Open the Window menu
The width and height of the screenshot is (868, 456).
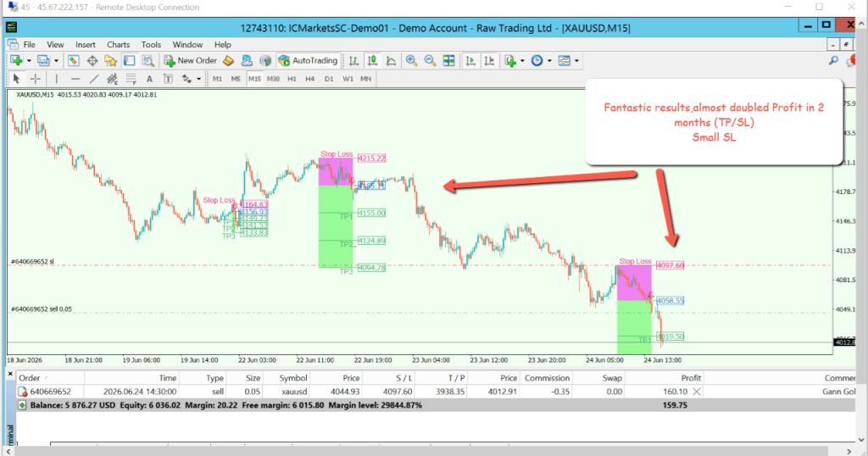coord(187,45)
